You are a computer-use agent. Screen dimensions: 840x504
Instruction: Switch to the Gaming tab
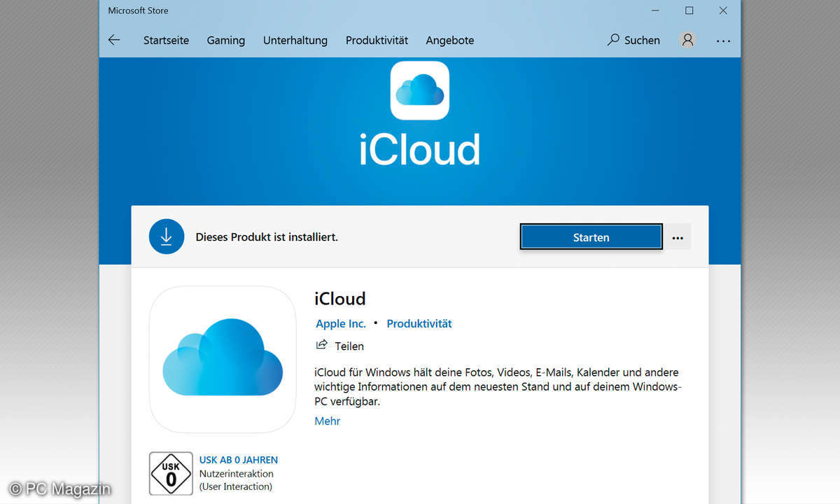[226, 41]
